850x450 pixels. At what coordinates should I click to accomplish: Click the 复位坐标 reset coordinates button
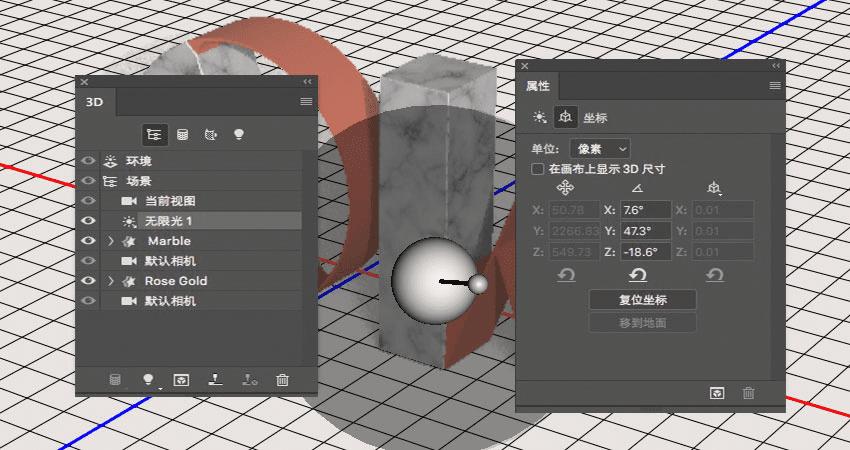click(x=642, y=300)
